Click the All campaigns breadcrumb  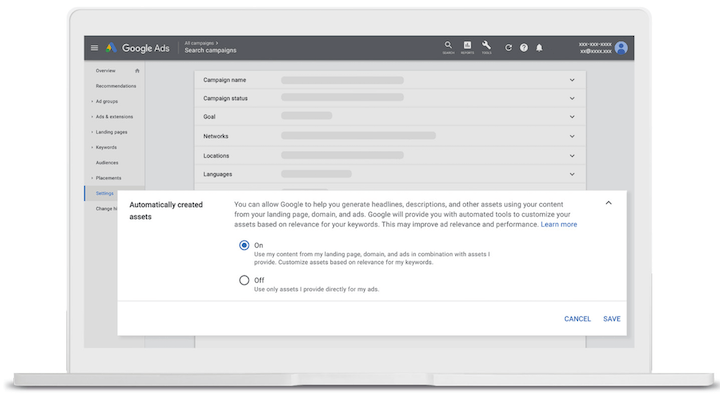click(x=199, y=43)
